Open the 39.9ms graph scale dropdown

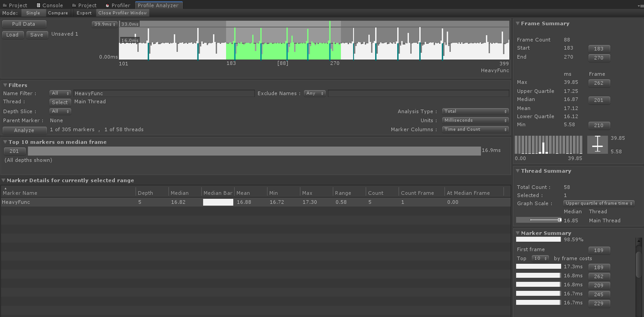click(104, 24)
